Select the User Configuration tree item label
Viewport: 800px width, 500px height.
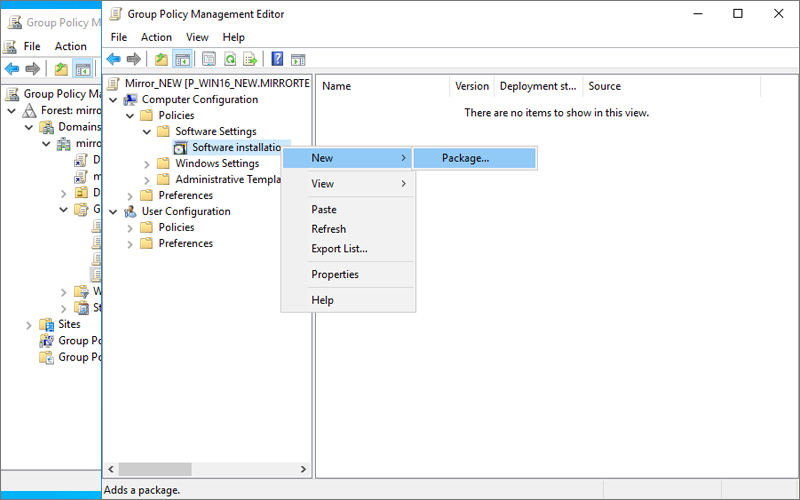[186, 211]
